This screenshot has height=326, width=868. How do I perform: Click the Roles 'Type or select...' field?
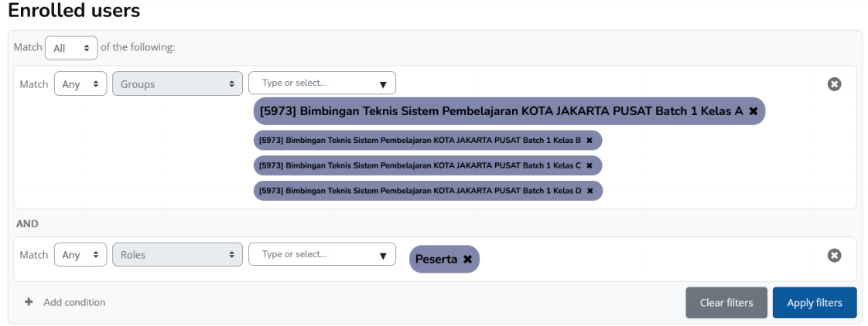(313, 254)
